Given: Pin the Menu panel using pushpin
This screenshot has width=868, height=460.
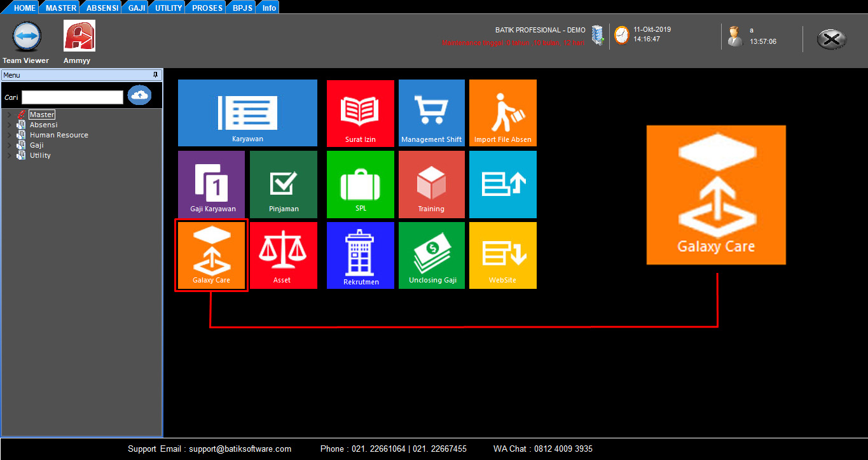Looking at the screenshot, I should pos(156,75).
